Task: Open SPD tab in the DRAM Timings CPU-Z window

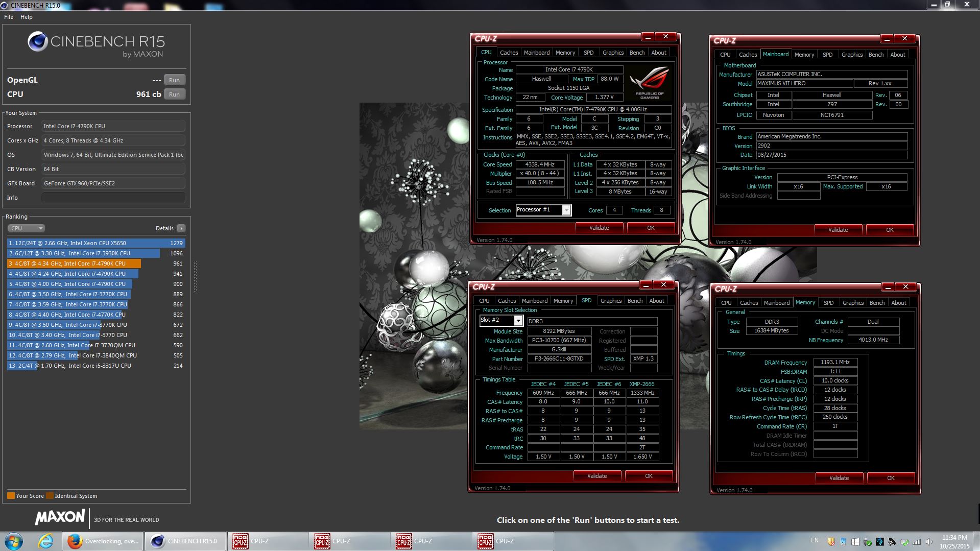Action: (828, 303)
